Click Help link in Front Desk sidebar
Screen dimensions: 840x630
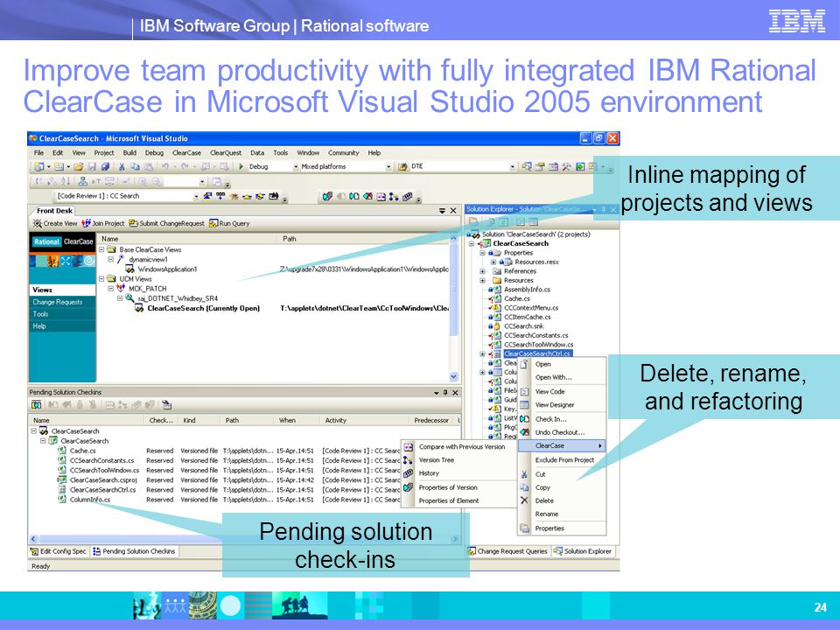tap(39, 326)
